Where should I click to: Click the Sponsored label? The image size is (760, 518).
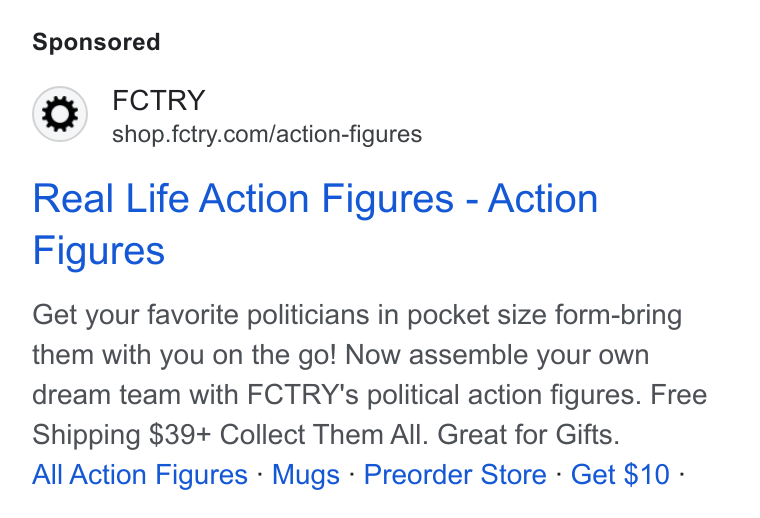coord(96,42)
